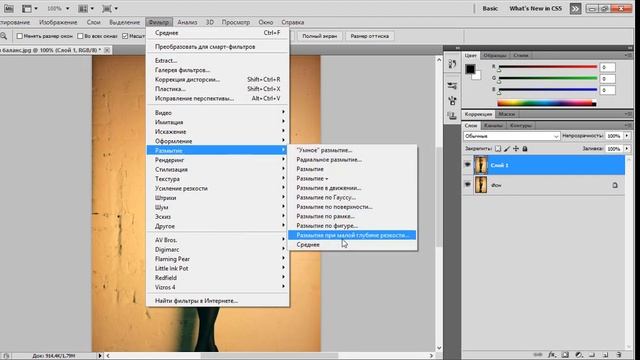Open the blend mode 'Обычные' dropdown

coord(511,136)
